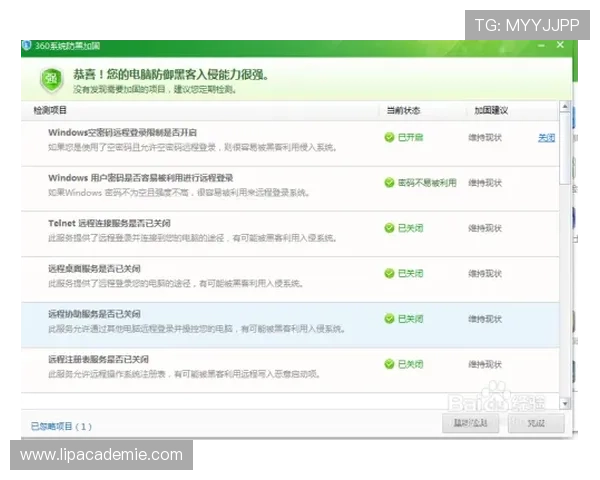Click green check icon in the Telnet row
600x480 pixels.
pos(389,228)
